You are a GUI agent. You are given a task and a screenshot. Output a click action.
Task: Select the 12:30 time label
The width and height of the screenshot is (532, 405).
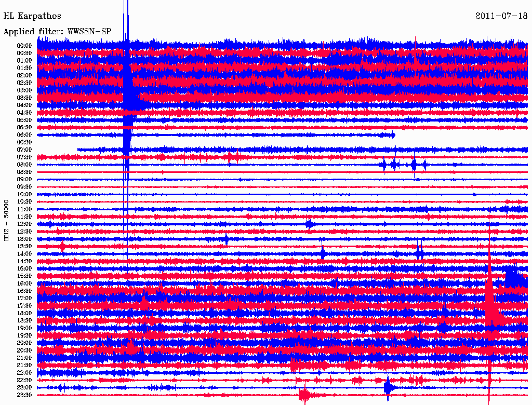pos(24,232)
